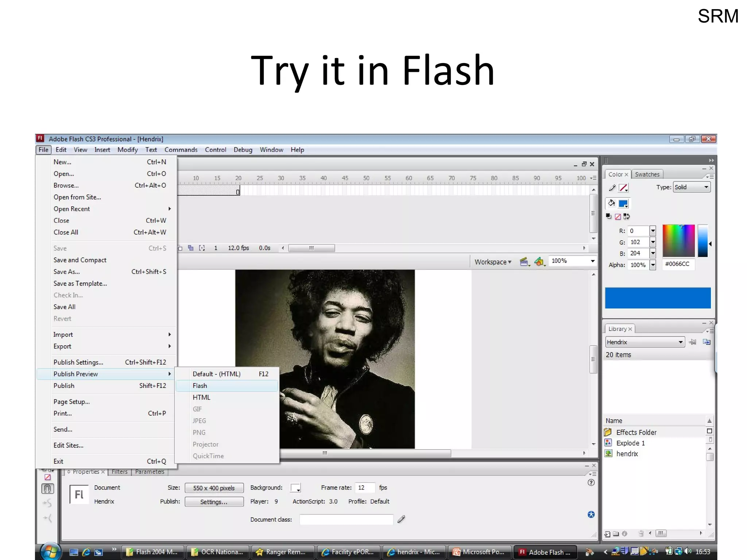Open the B value slider arrow
747x560 pixels.
coord(653,253)
